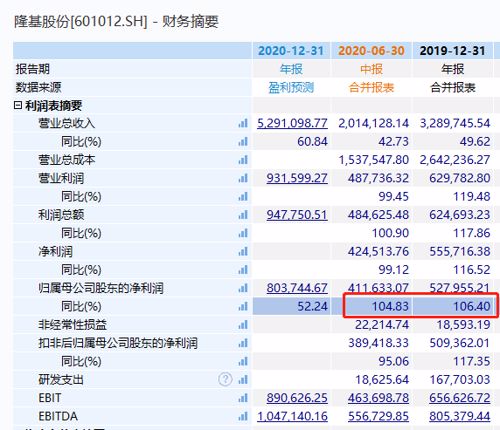500x430 pixels.
Task: Click help question mark beside 研发支出
Action: 225,379
